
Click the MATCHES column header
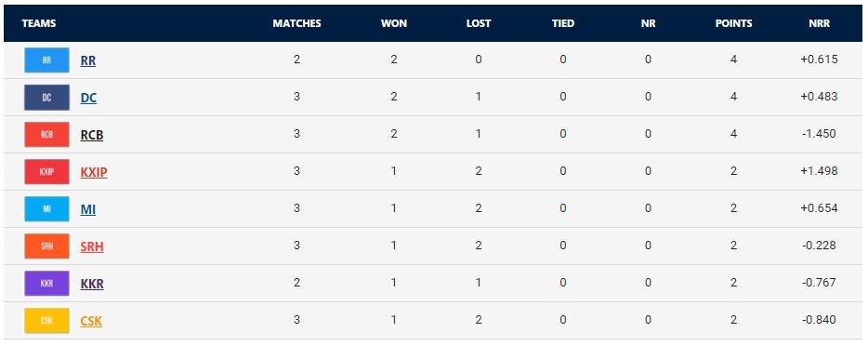296,23
